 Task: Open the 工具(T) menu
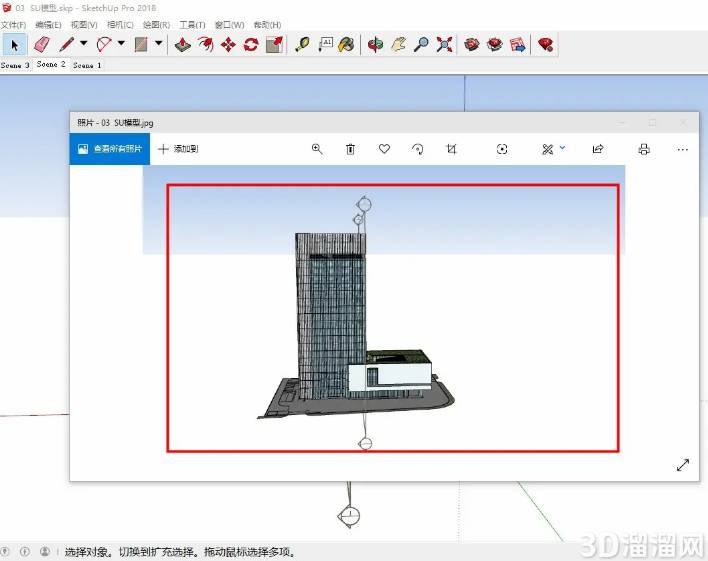[192, 25]
